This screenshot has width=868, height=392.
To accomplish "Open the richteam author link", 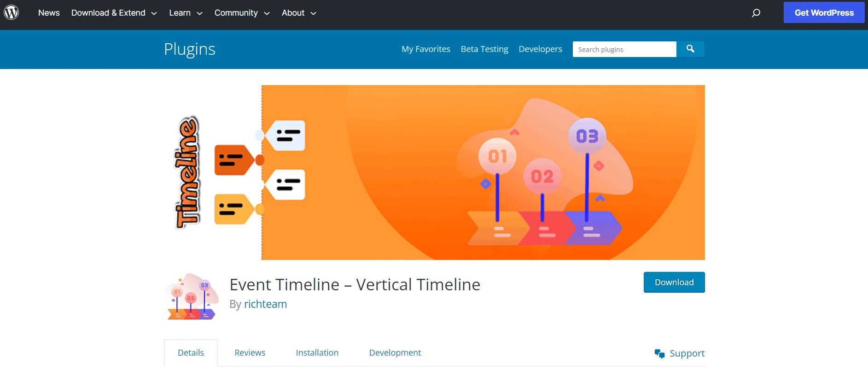I will click(265, 304).
